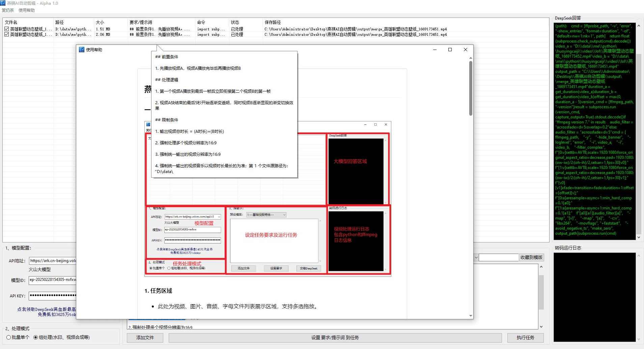Click the help dialog scrollbar down arrow
Image resolution: width=644 pixels, height=349 pixels.
click(470, 315)
